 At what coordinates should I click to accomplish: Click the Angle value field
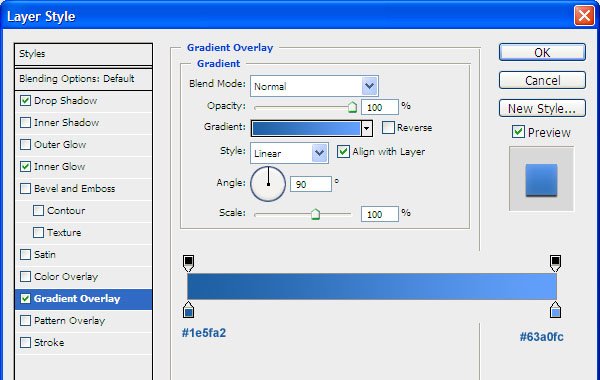tap(311, 184)
